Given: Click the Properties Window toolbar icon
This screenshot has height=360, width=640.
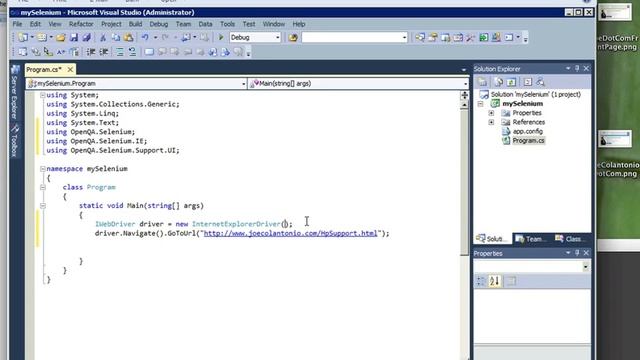Looking at the screenshot, I should pos(433,38).
